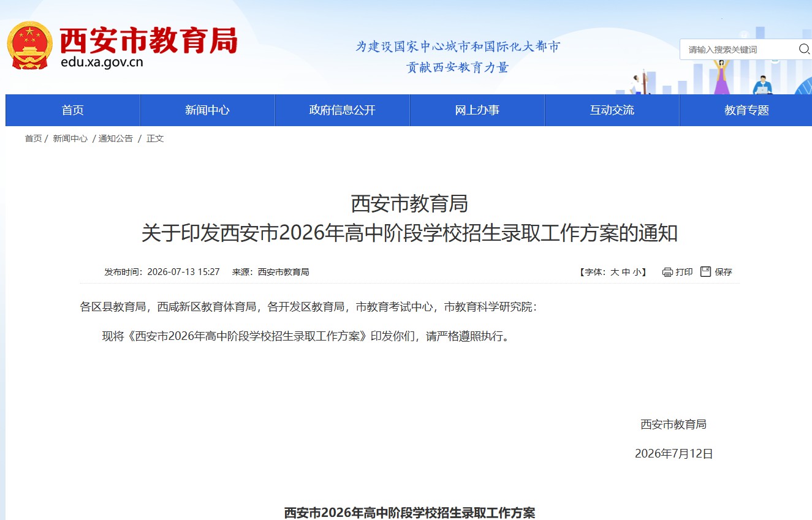The width and height of the screenshot is (812, 520).
Task: Click the article headline 关于印发西安市2026年高中阶段学校招生录取工作方案的通知
Action: point(409,233)
